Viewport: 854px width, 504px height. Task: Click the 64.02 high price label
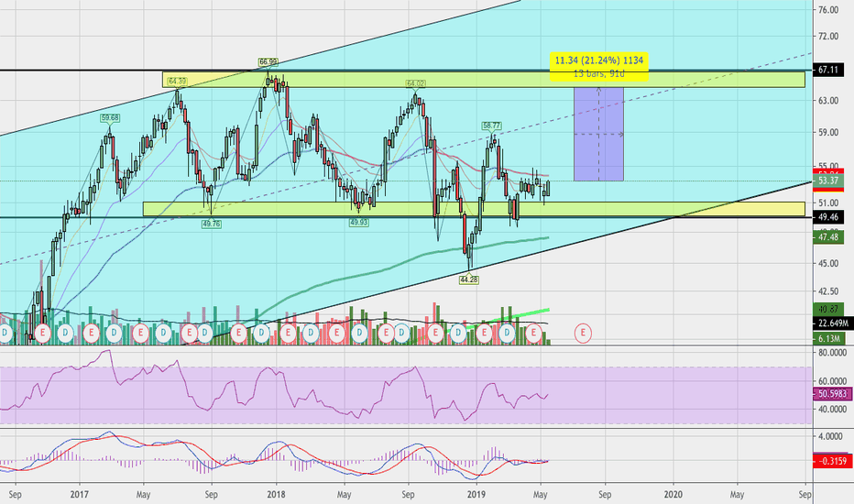click(416, 84)
